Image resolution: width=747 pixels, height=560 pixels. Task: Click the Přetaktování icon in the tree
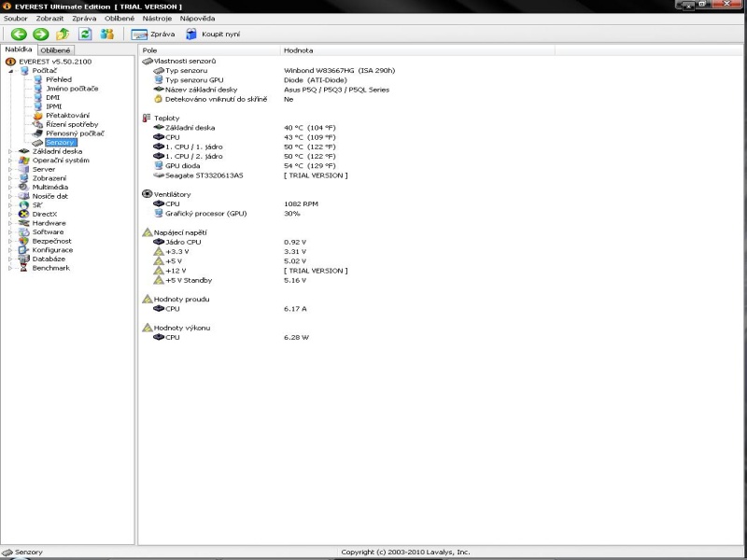pyautogui.click(x=37, y=116)
